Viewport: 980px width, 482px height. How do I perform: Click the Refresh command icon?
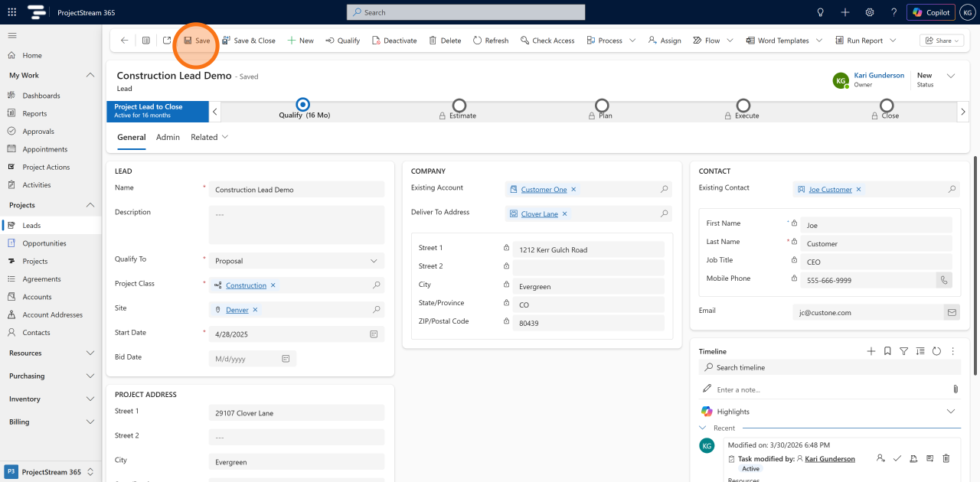coord(477,41)
